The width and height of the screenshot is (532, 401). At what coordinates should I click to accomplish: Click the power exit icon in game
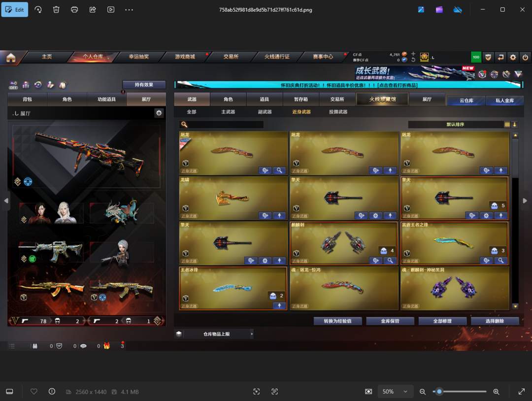pyautogui.click(x=525, y=57)
